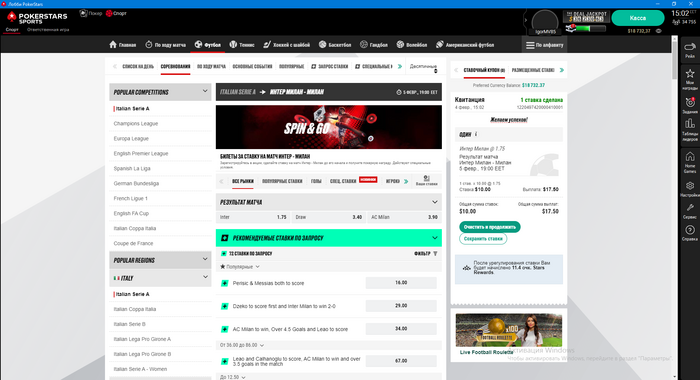
Task: Open the Рейл sidebar icon
Action: point(690,50)
